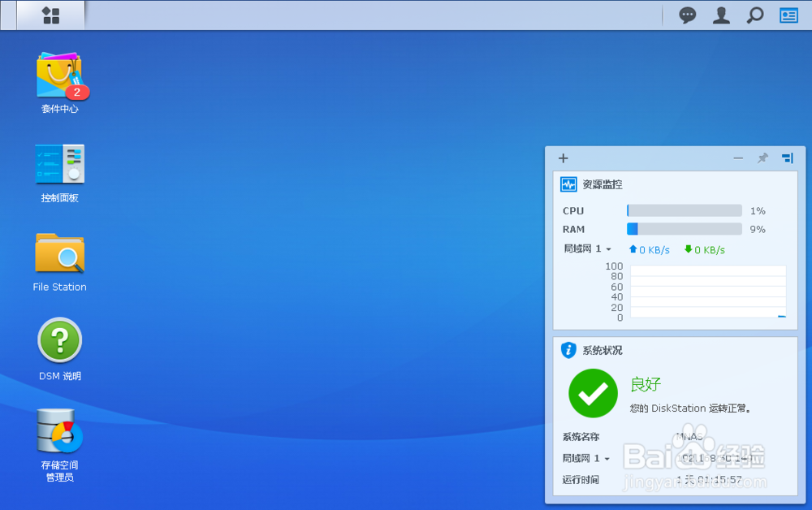Pin the widget panel with pushpin icon
This screenshot has width=812, height=510.
tap(762, 158)
